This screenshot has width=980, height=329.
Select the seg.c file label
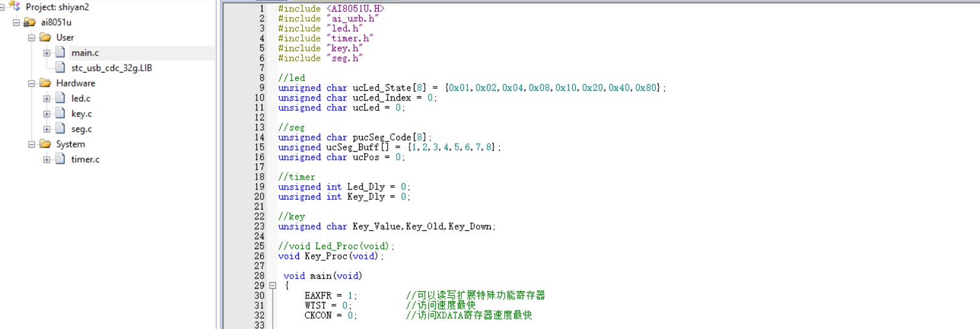click(x=82, y=129)
